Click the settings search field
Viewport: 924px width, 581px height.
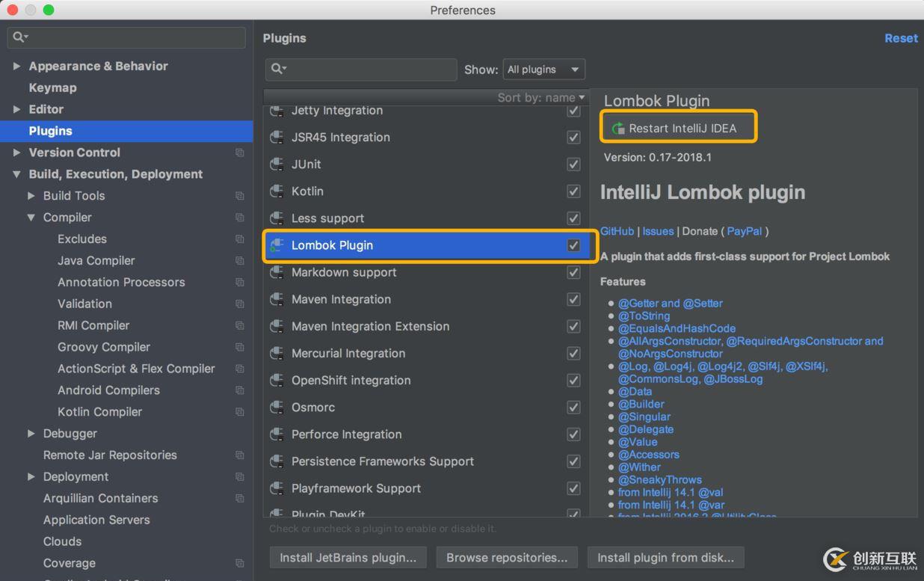(126, 37)
